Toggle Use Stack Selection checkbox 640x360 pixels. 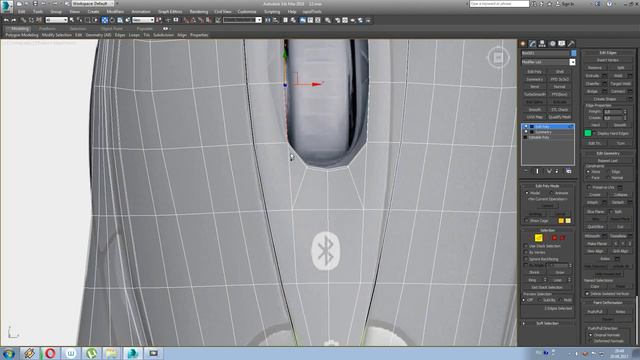pyautogui.click(x=526, y=246)
